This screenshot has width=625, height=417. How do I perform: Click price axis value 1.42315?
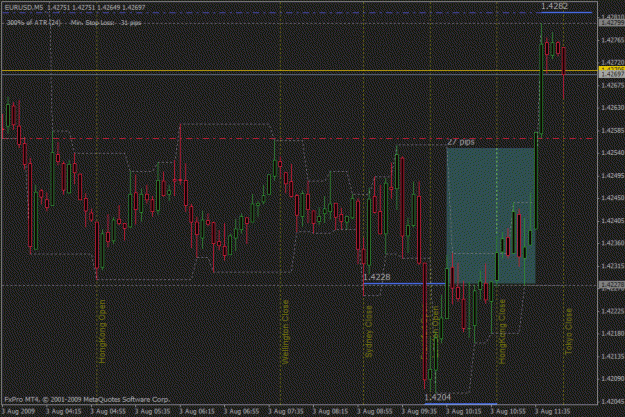tap(613, 266)
